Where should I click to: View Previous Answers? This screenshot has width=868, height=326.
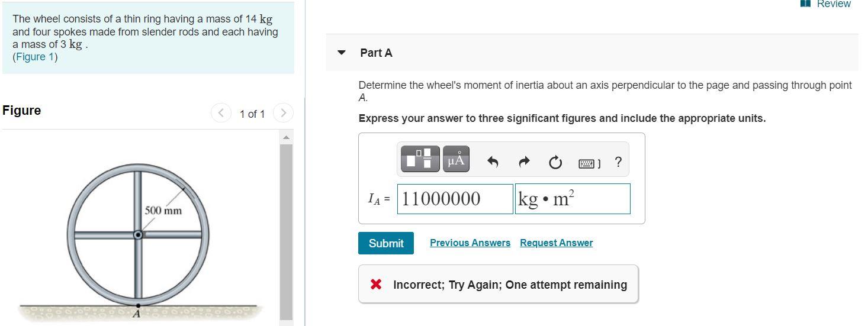point(470,243)
